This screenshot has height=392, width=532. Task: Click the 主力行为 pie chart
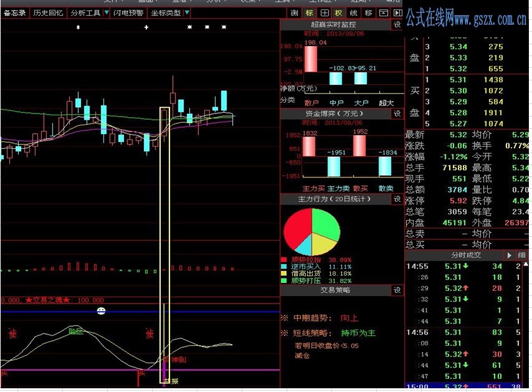[x=312, y=232]
